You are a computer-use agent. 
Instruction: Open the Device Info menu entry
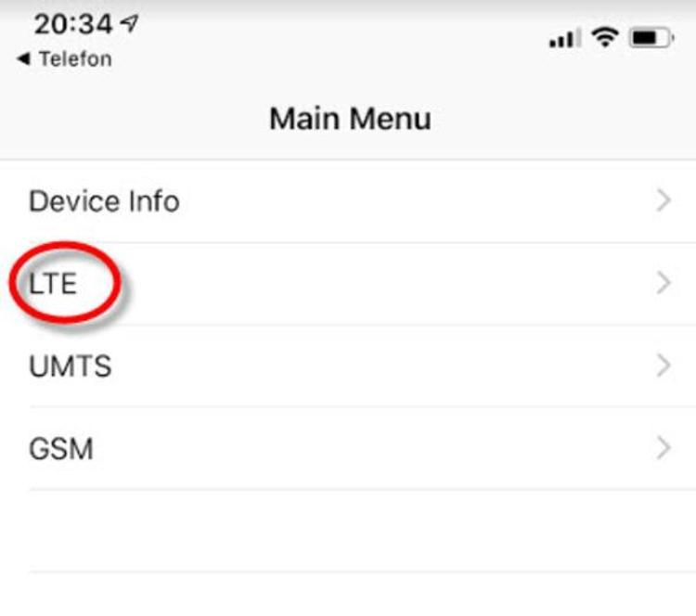pos(104,201)
